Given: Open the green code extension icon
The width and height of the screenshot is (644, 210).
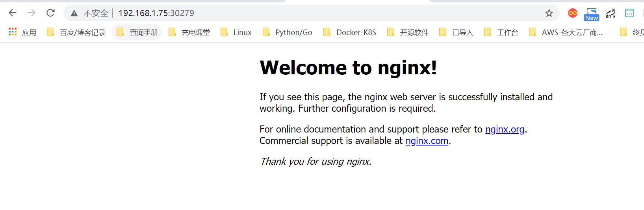Looking at the screenshot, I should pos(629,13).
